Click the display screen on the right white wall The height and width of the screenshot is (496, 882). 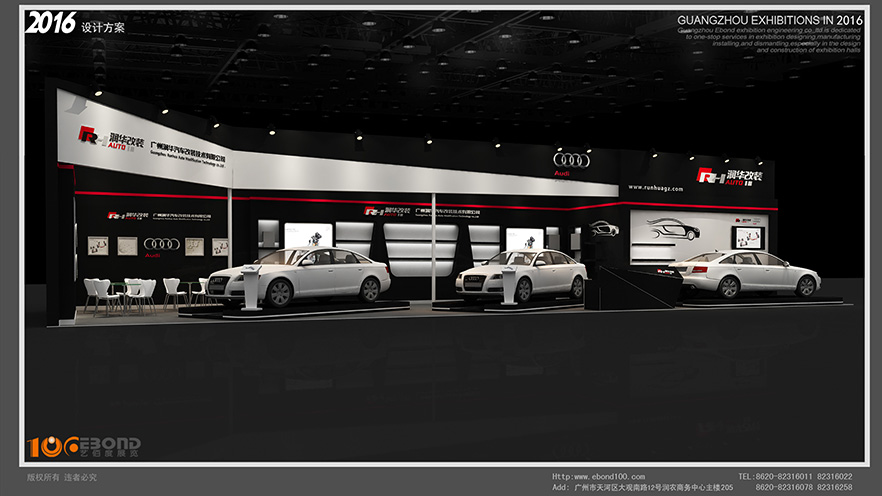tap(749, 237)
